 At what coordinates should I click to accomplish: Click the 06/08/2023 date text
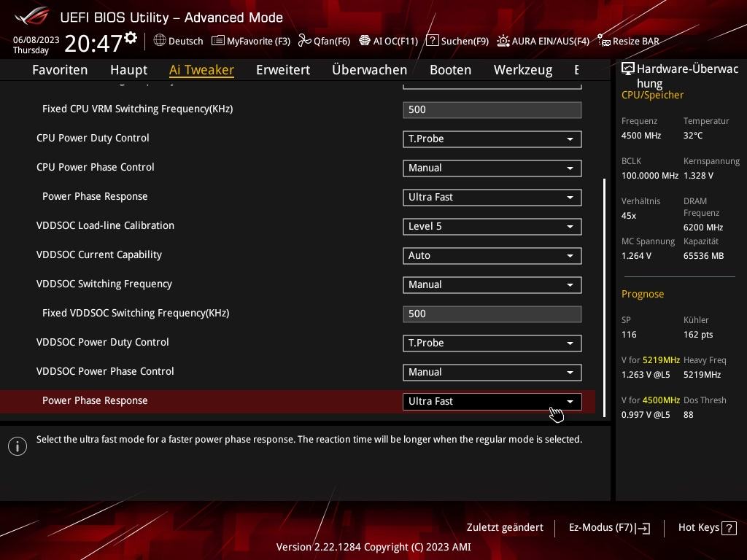36,40
